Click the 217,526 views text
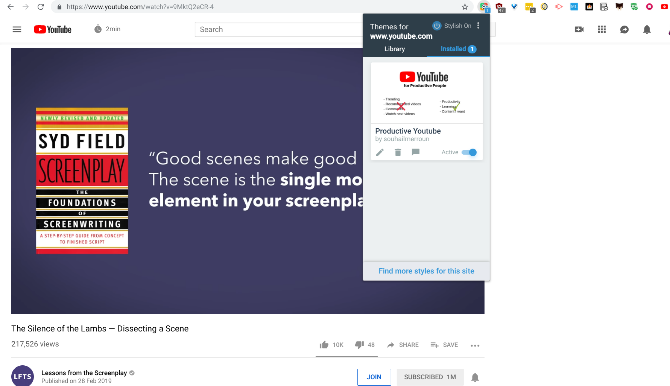The width and height of the screenshot is (670, 386). (x=35, y=344)
